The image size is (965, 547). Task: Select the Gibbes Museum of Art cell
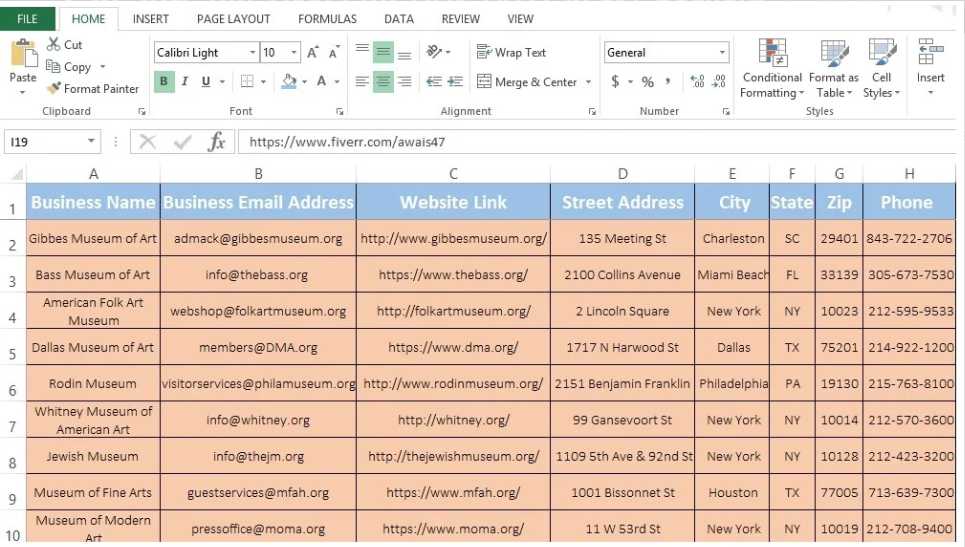tap(93, 239)
